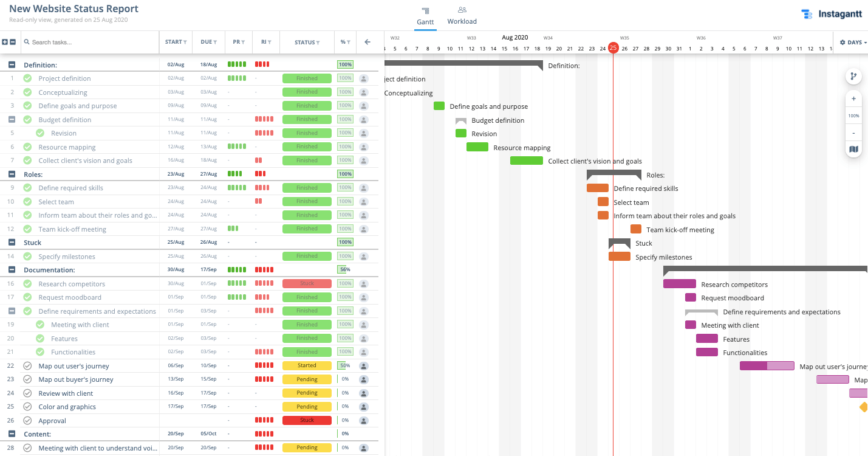
Task: Toggle completion check on Map out buyer's journey
Action: [x=27, y=379]
